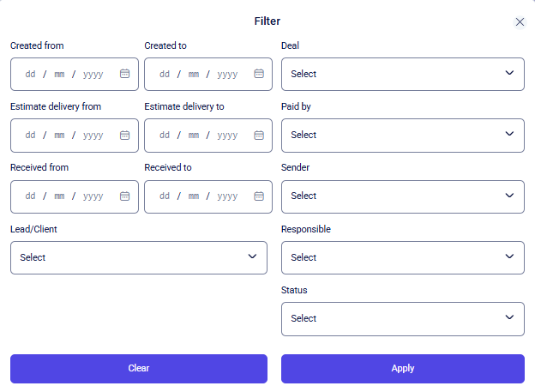The image size is (535, 392).
Task: Click year field in Created to
Action: point(227,74)
